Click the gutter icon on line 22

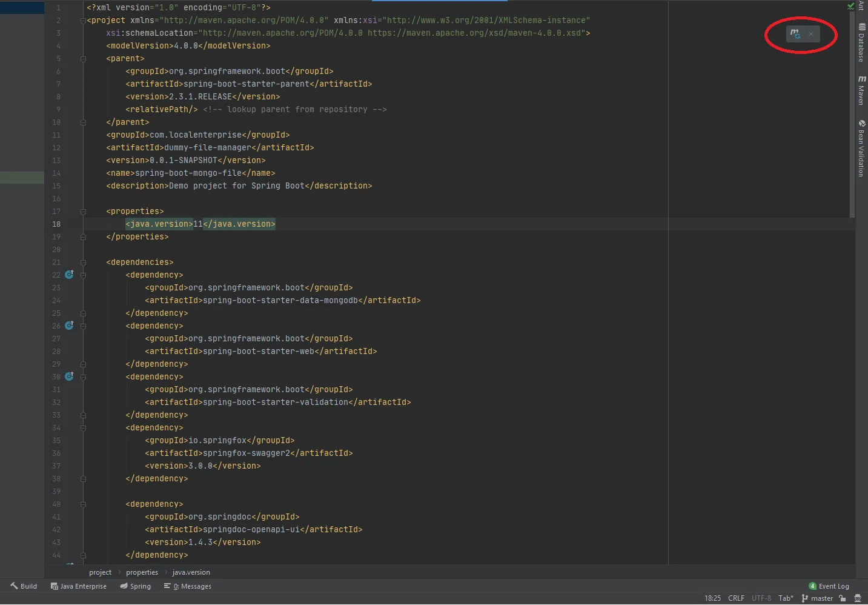click(x=69, y=275)
